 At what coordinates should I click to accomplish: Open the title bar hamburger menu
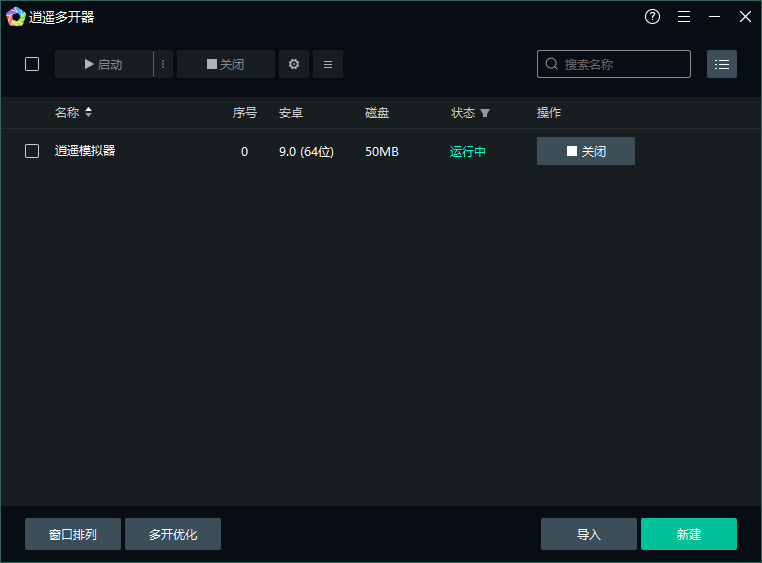click(684, 17)
